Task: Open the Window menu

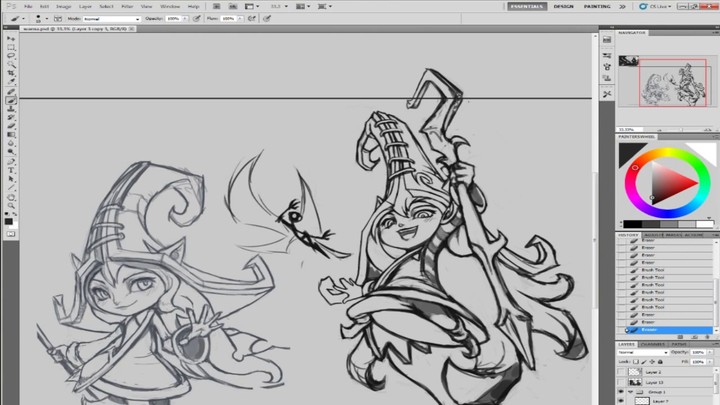Action: (x=169, y=6)
